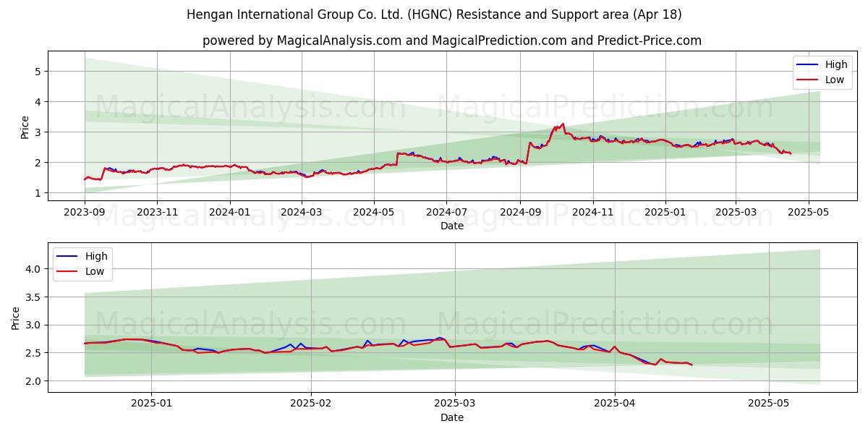Click the '2024-07' tick label on the top chart
This screenshot has height=434, width=868.
point(446,213)
